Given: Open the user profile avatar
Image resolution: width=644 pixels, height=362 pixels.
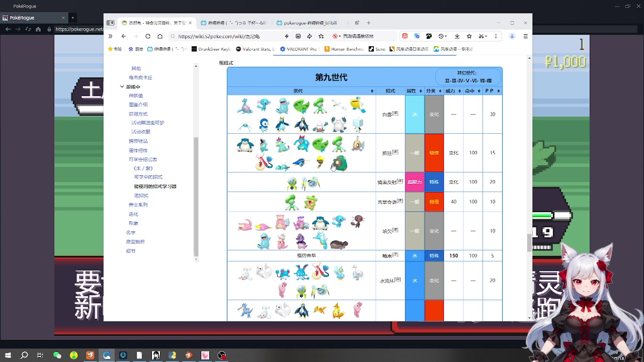Looking at the screenshot, I should point(512,36).
